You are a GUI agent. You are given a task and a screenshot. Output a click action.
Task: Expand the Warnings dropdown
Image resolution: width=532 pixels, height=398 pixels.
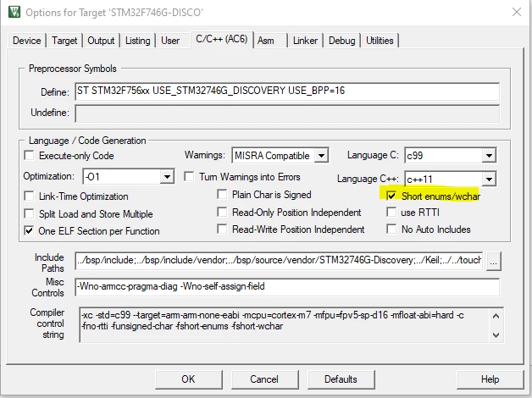pyautogui.click(x=321, y=156)
